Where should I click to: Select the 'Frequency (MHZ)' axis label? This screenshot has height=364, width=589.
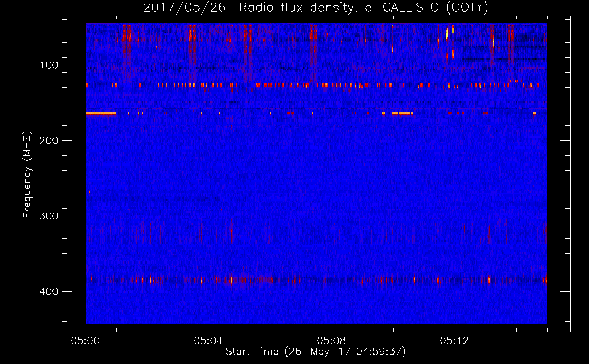click(x=27, y=174)
